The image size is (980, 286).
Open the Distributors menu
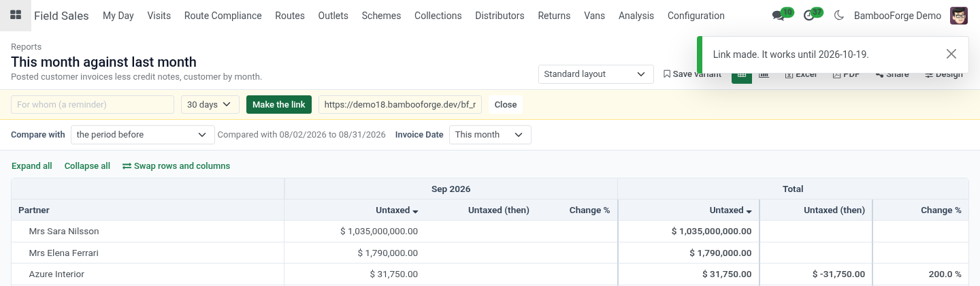pos(500,16)
